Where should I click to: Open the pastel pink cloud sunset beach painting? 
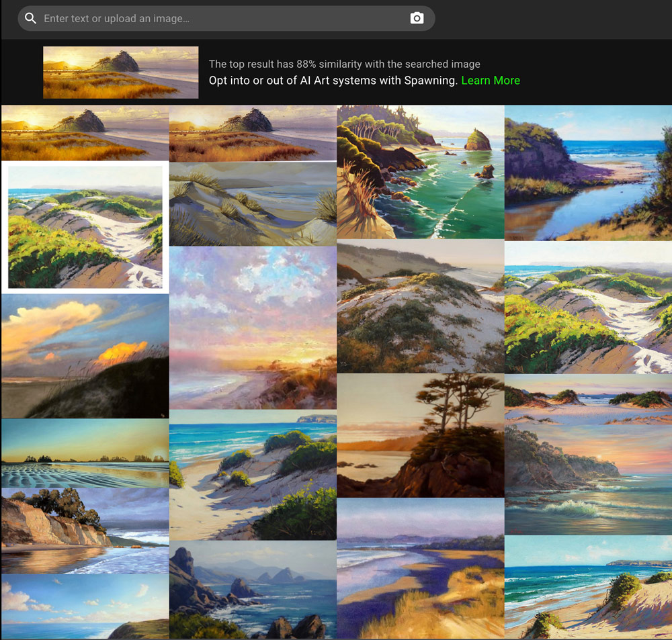(x=253, y=328)
